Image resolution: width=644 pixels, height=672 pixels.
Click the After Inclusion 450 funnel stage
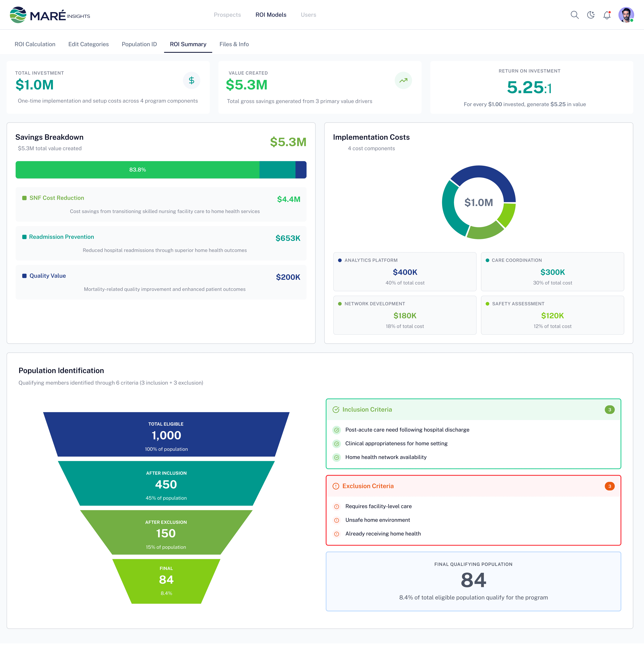[166, 483]
